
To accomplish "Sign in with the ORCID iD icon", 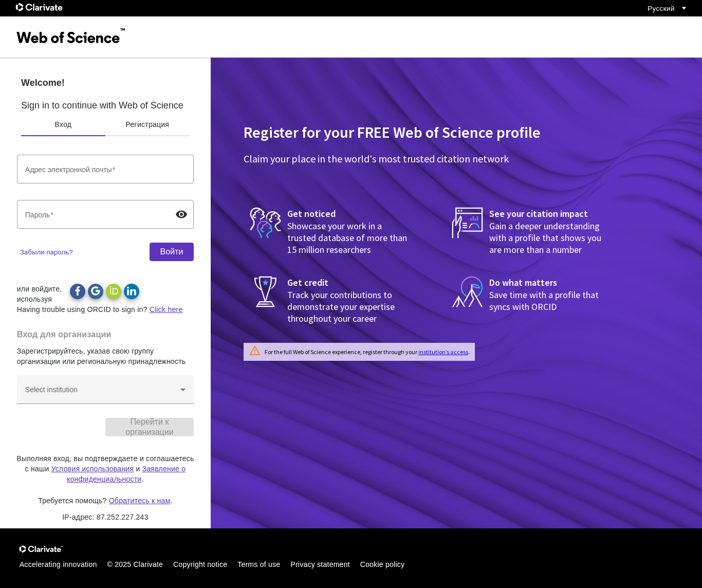I will tap(114, 291).
